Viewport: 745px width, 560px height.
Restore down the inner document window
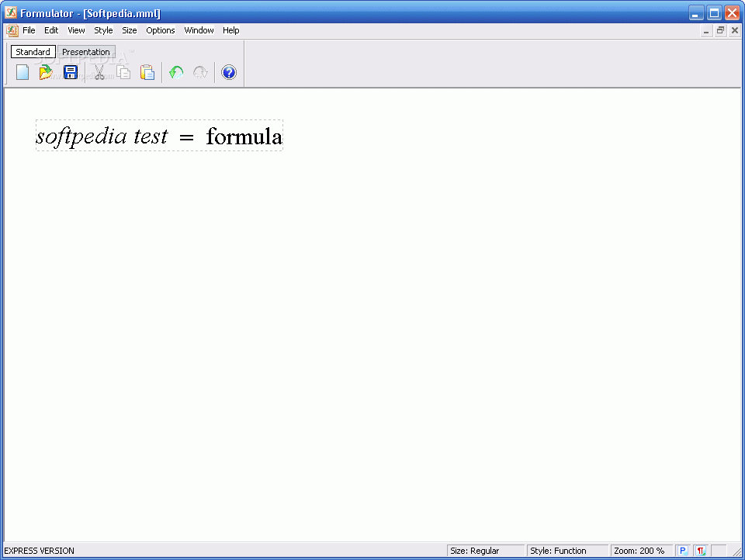click(x=720, y=30)
